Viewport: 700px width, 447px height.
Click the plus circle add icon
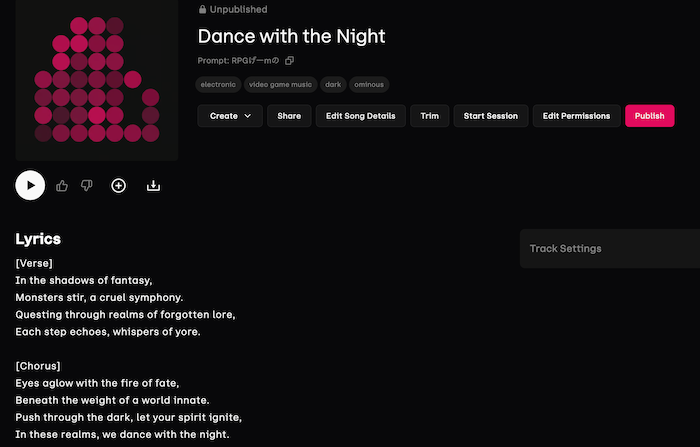pyautogui.click(x=118, y=185)
